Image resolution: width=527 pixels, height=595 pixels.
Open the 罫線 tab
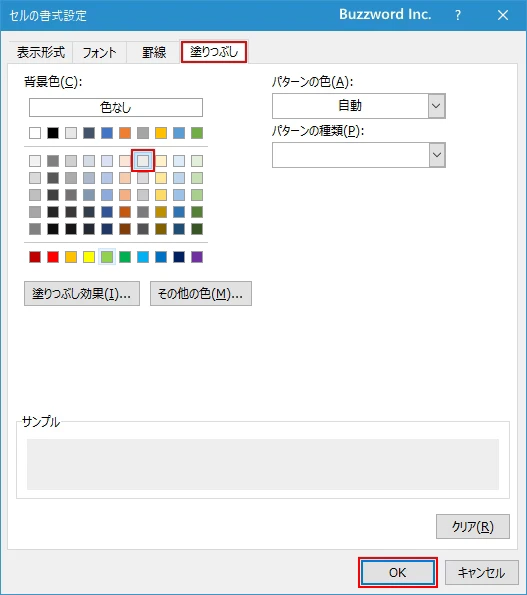click(x=154, y=52)
